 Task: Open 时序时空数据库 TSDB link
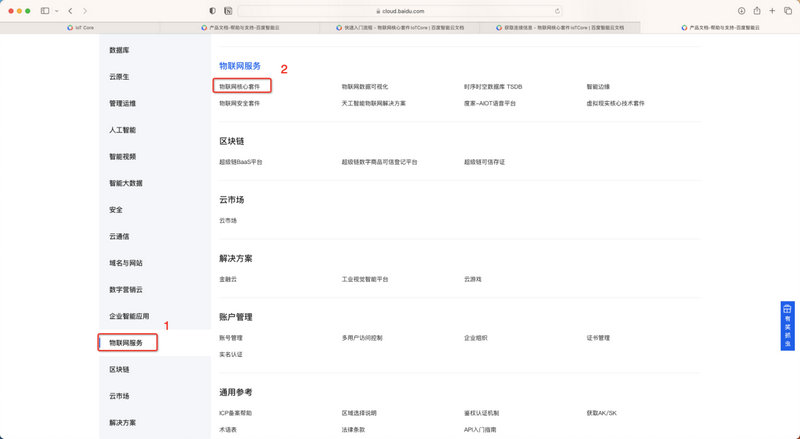pos(493,87)
